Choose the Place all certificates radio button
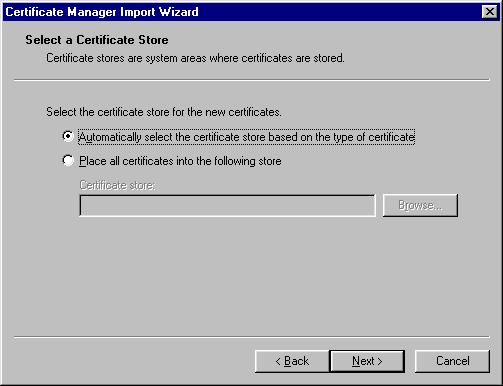The width and height of the screenshot is (503, 386). click(68, 161)
